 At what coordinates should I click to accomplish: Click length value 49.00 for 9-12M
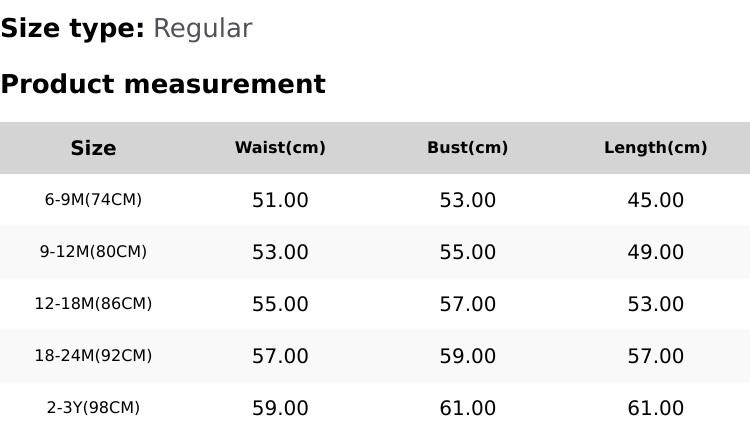[x=655, y=252]
